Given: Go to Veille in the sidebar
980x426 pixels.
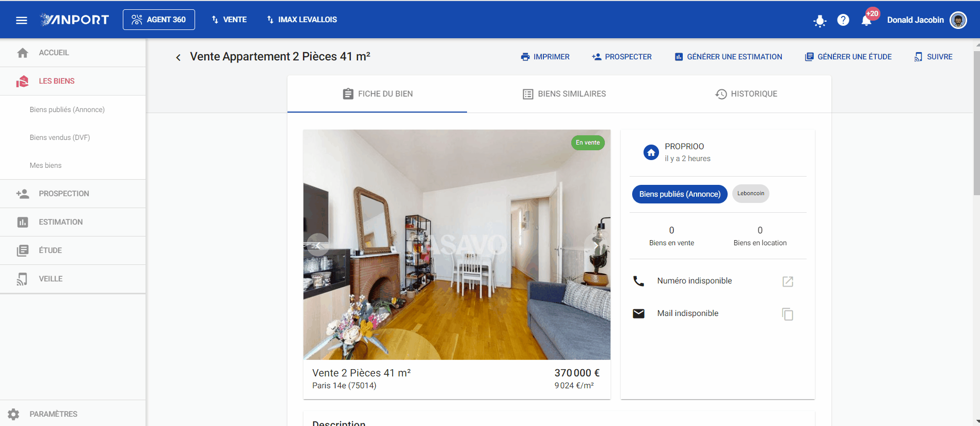Looking at the screenshot, I should point(73,279).
